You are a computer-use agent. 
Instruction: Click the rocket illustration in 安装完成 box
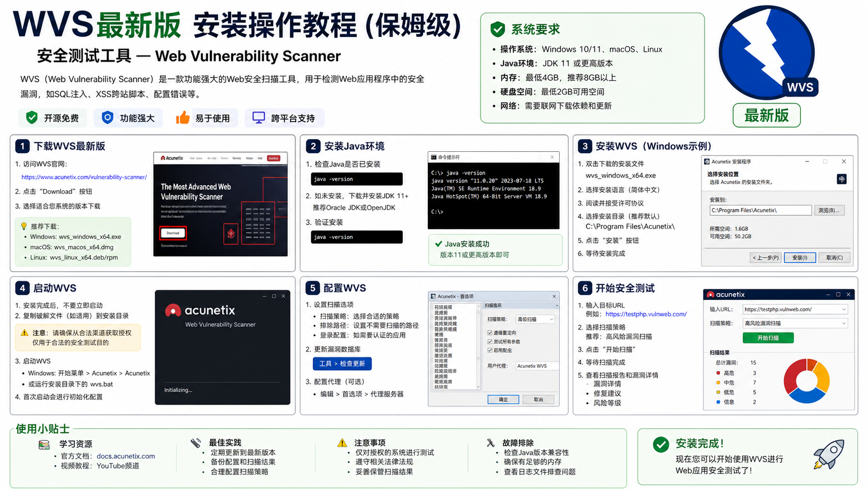pos(829,454)
